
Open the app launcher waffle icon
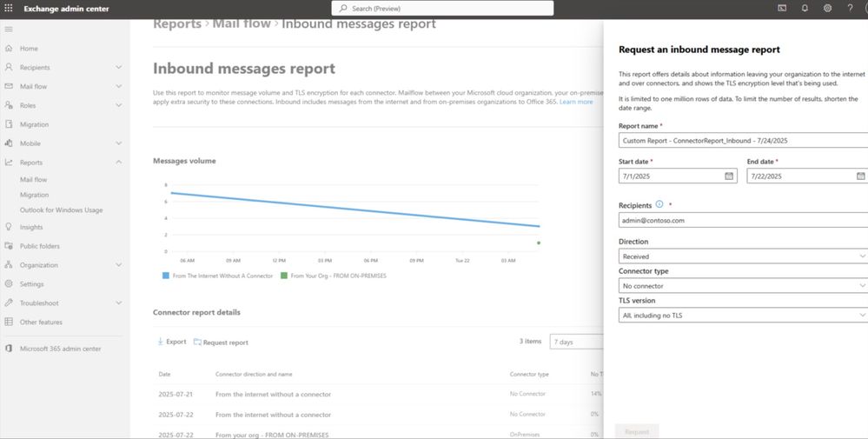click(x=9, y=9)
